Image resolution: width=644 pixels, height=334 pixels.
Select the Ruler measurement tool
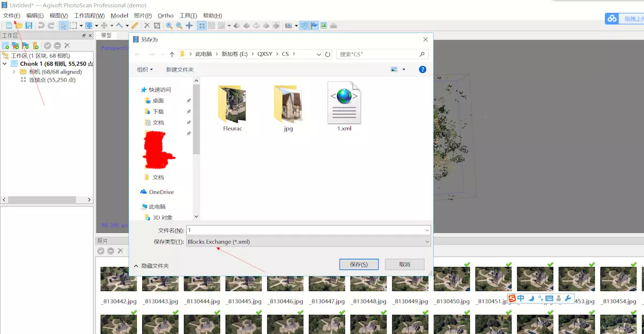pyautogui.click(x=135, y=26)
